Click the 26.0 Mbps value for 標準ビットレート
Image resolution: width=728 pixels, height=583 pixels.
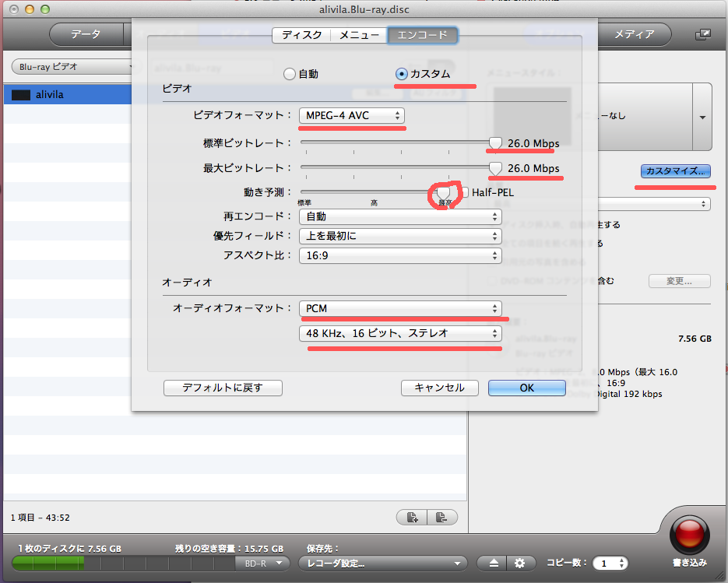point(533,143)
